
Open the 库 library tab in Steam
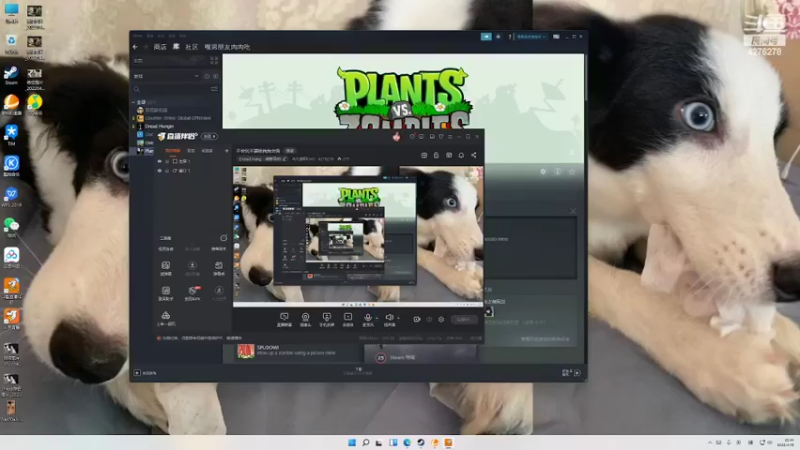176,47
